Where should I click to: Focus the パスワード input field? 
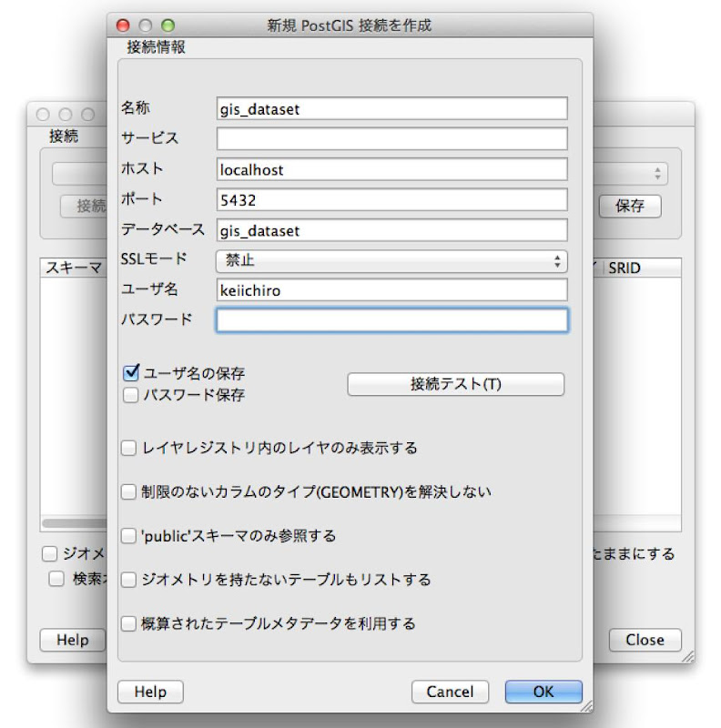point(391,320)
